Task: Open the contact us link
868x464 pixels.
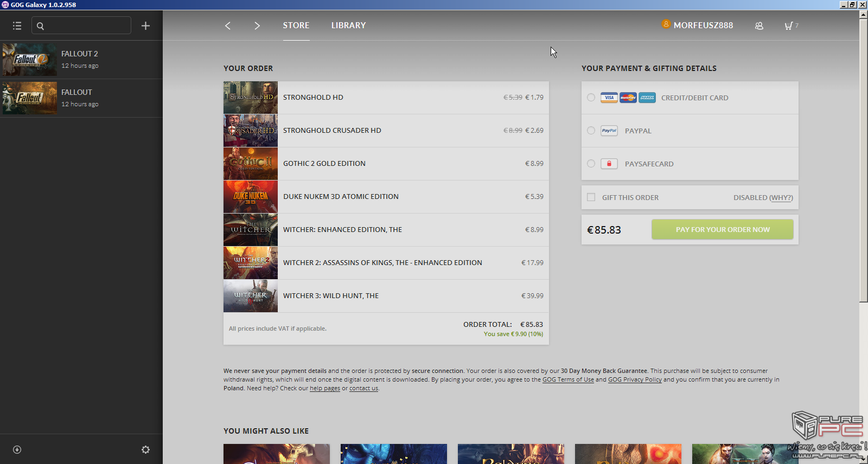Action: (363, 388)
